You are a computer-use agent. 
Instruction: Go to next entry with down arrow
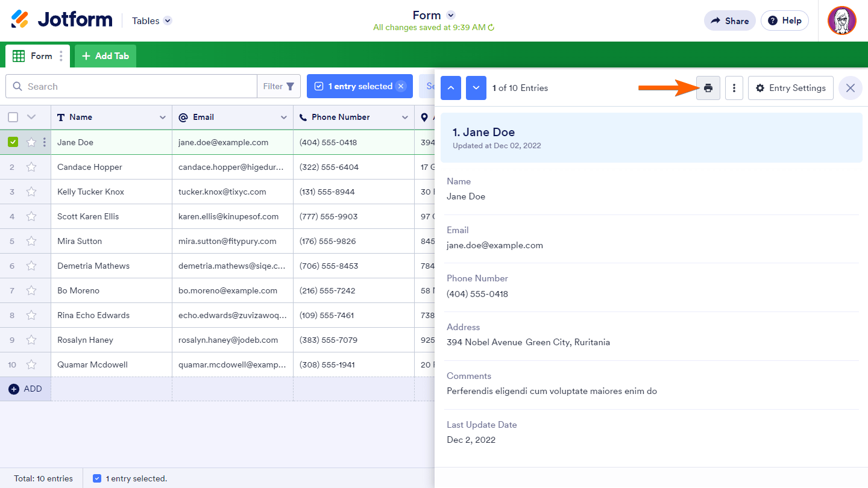click(476, 88)
